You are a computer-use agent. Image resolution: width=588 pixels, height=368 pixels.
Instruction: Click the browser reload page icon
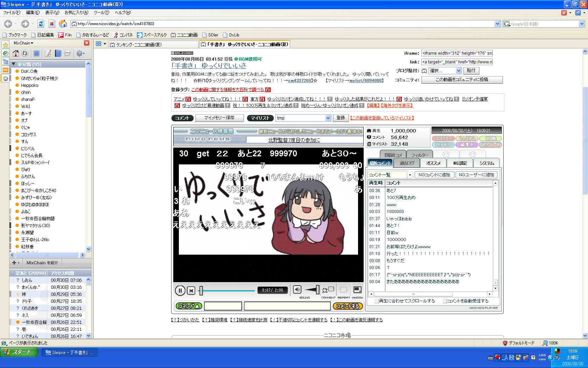pos(41,24)
